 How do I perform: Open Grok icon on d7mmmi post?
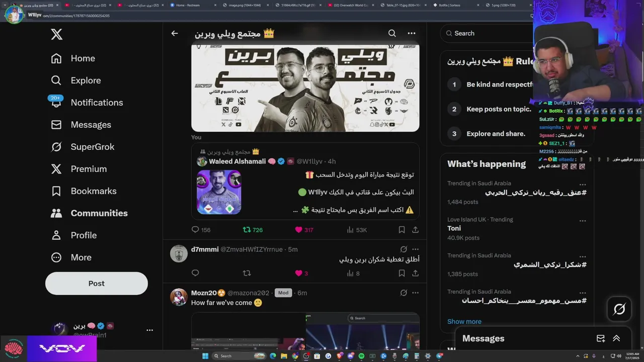404,249
